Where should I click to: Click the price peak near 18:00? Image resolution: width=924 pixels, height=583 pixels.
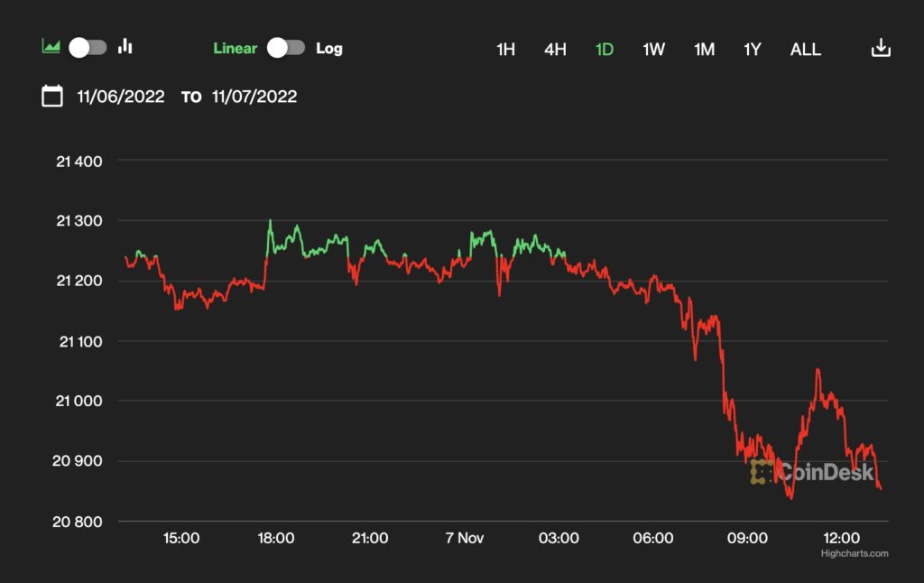[x=270, y=221]
